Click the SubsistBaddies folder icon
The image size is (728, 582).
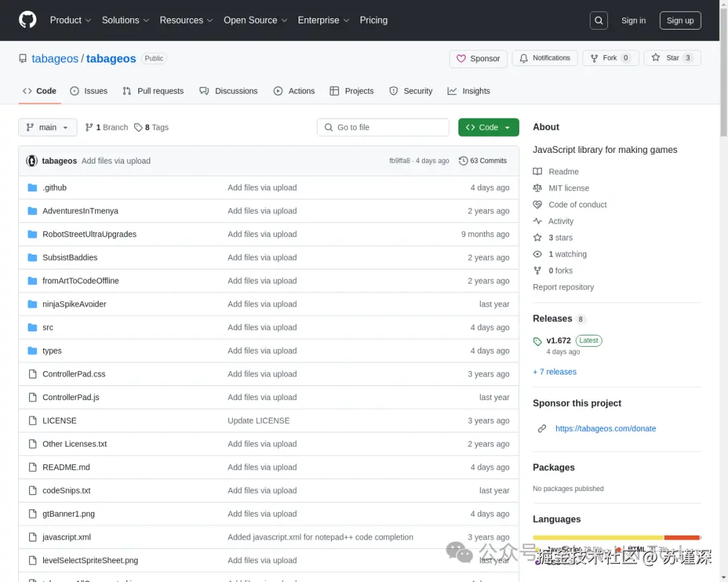[x=32, y=257]
